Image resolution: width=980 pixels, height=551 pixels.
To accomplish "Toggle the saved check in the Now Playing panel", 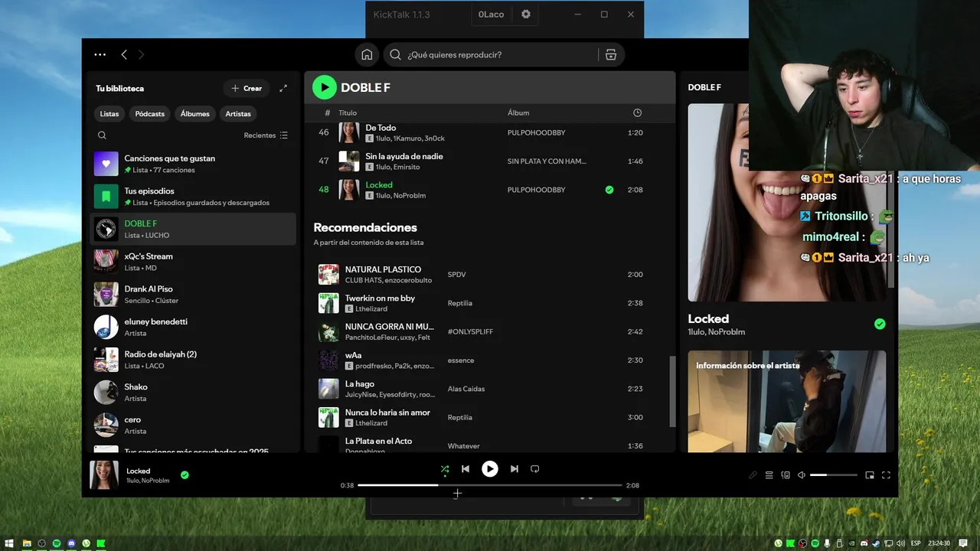I will coord(880,324).
